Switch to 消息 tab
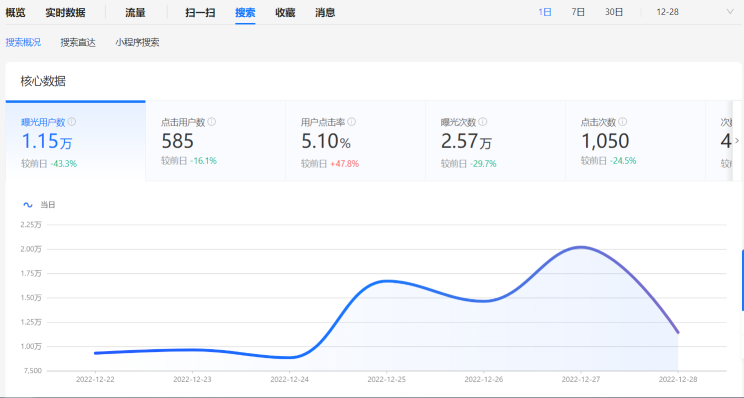Viewport: 744px width, 398px height. 325,12
